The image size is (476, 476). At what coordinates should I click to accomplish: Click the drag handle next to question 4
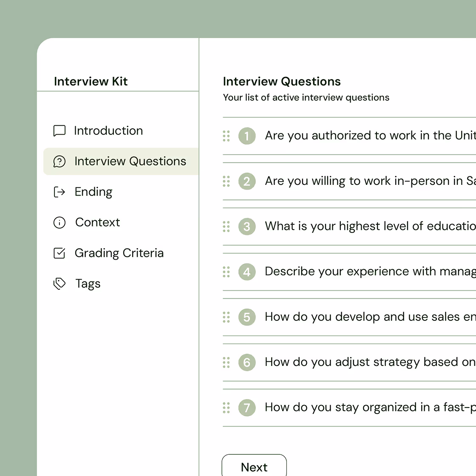pyautogui.click(x=226, y=272)
